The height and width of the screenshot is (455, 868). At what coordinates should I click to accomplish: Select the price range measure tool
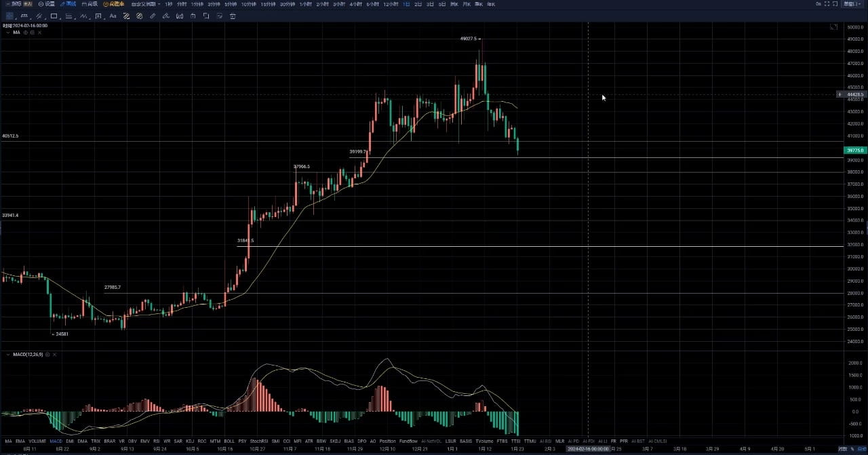[98, 16]
